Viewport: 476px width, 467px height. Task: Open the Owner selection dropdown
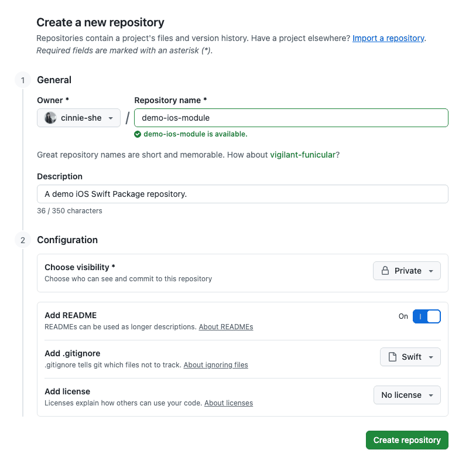tap(78, 118)
